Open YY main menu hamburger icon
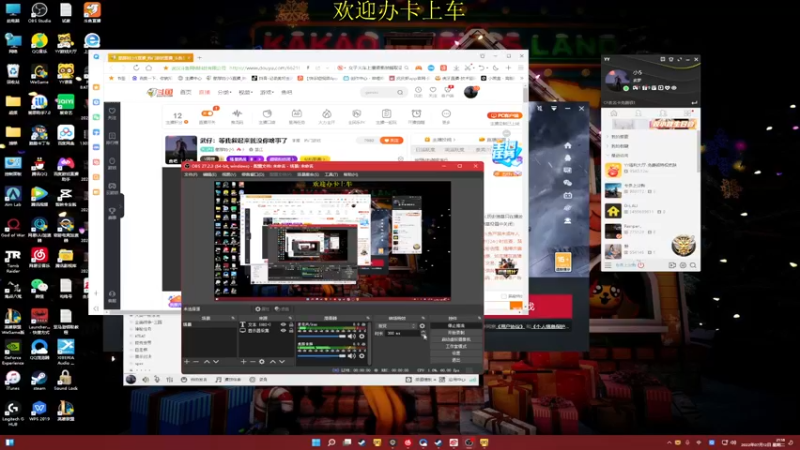This screenshot has height=450, width=800. click(608, 265)
